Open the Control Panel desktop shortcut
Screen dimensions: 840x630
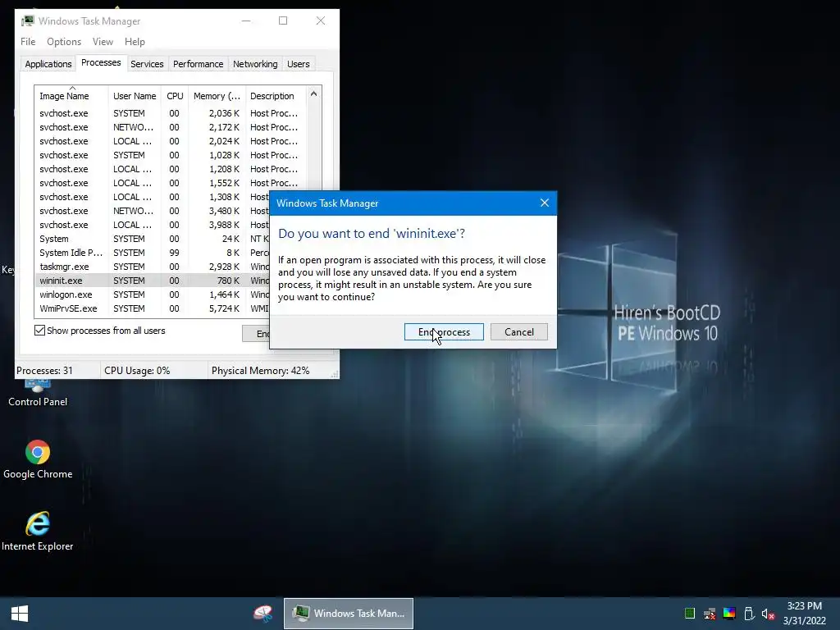click(x=38, y=392)
